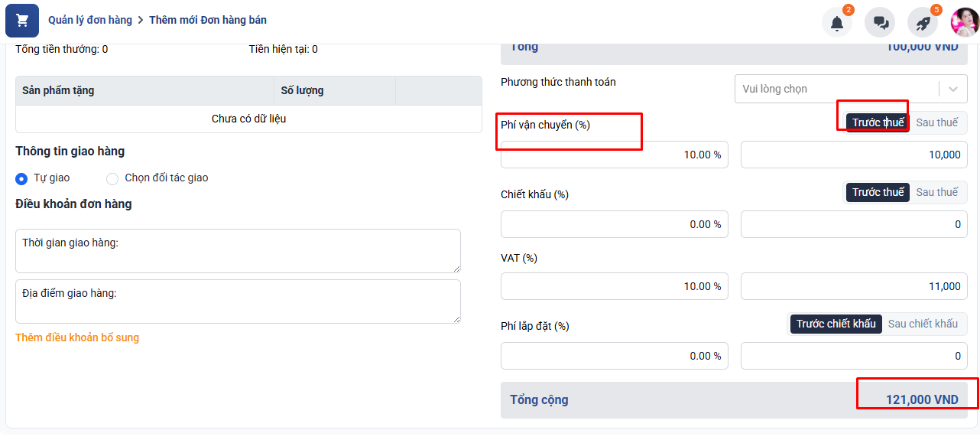
Task: Focus the shipping fee percent field
Action: [x=615, y=155]
